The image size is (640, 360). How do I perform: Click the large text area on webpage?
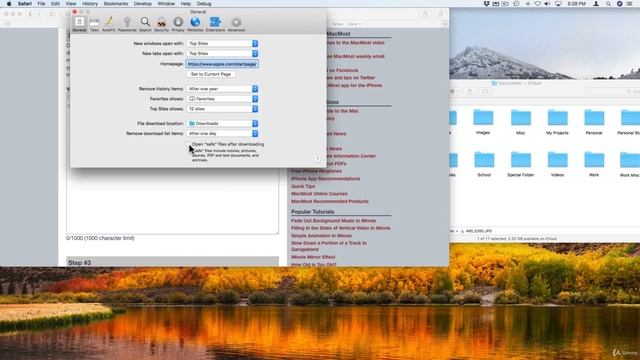[173, 201]
